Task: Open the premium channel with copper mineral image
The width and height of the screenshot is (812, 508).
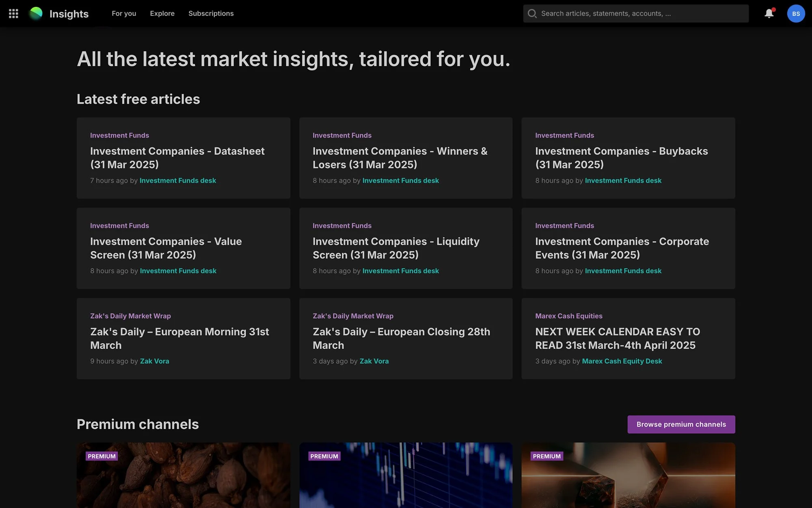Action: 628,475
